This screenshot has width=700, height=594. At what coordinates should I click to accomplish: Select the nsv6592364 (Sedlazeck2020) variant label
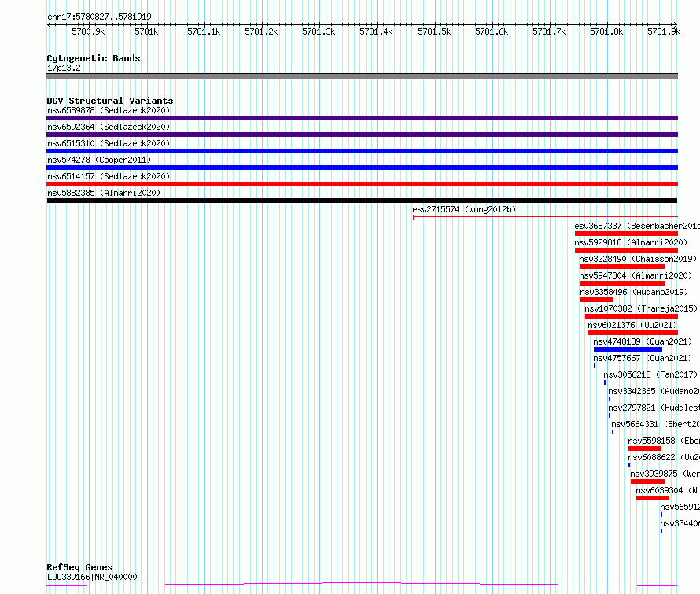coord(109,127)
